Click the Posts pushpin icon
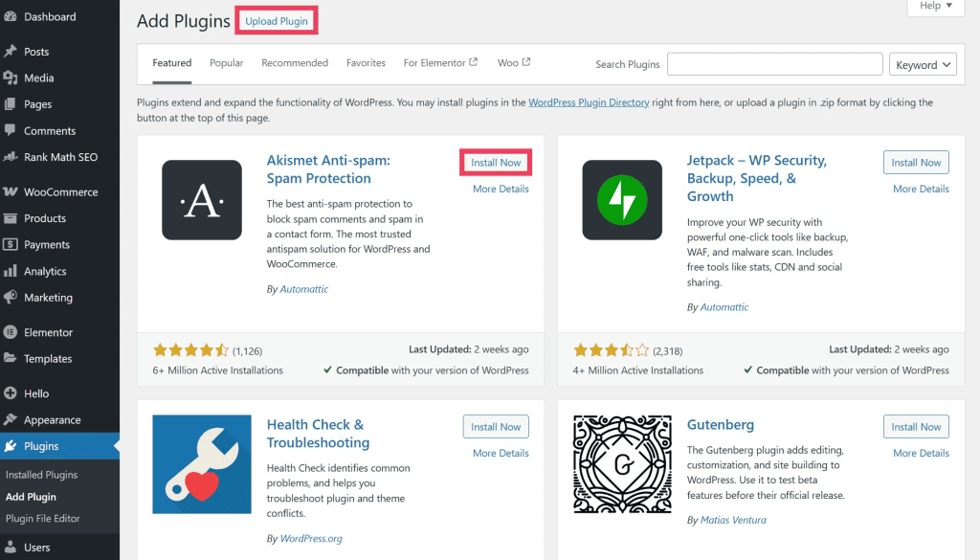This screenshot has width=980, height=560. [x=10, y=52]
